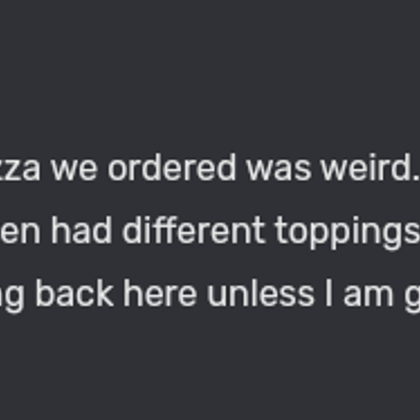This screenshot has height=420, width=420.
Task: Click the word "back" in the third line
Action: click(74, 293)
